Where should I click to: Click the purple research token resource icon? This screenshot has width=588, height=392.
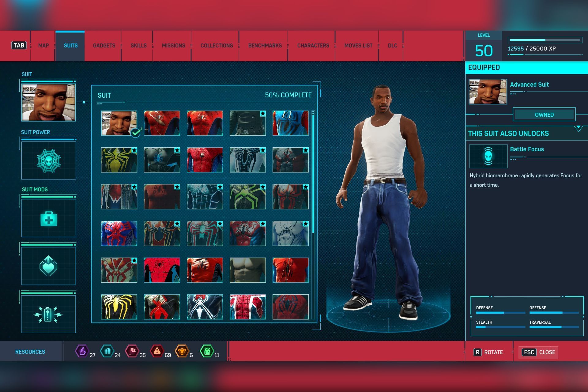coord(82,351)
